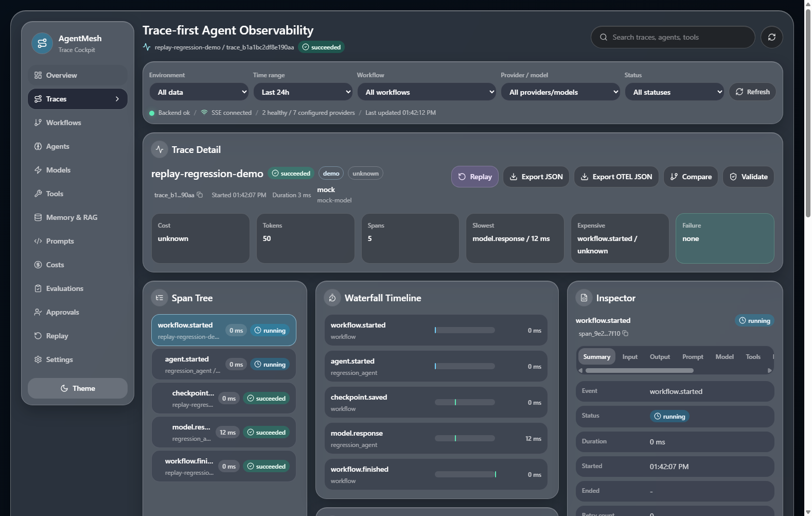Click the checkpoint.saved waterfall row
Image resolution: width=812 pixels, height=516 pixels.
436,402
